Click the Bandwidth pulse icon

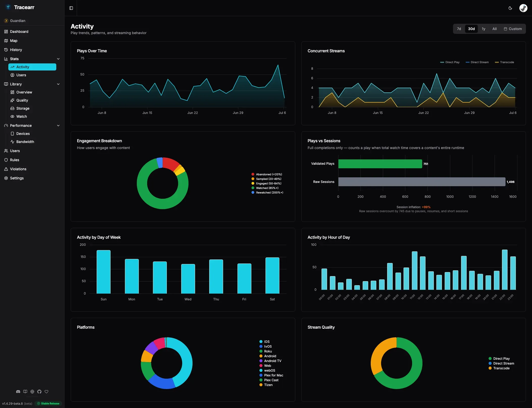(12, 142)
